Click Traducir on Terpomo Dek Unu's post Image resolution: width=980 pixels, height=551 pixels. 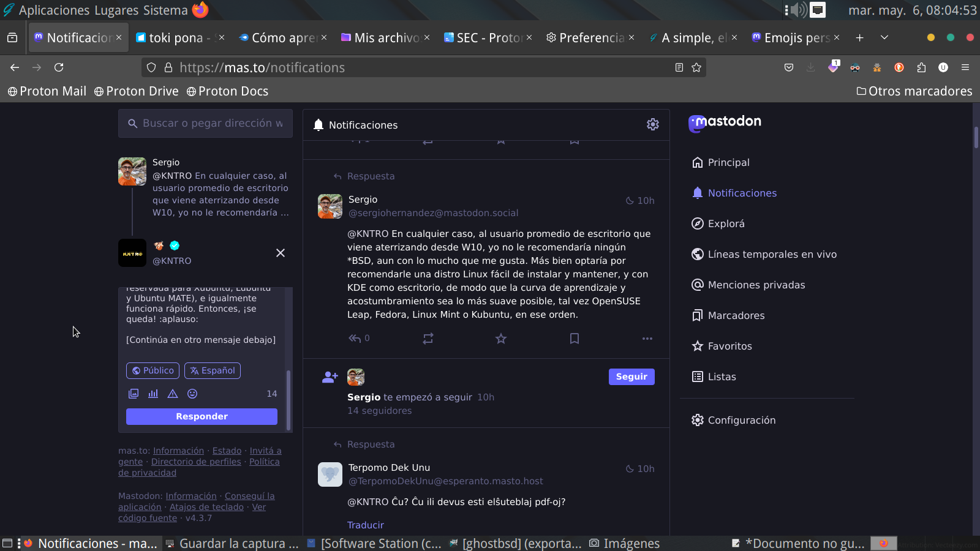366,525
